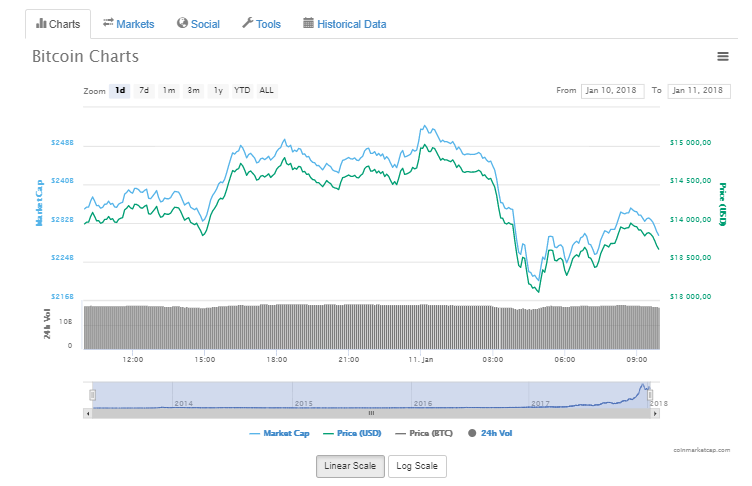This screenshot has width=752, height=486.
Task: Click the 21:00 time axis label
Action: [349, 359]
